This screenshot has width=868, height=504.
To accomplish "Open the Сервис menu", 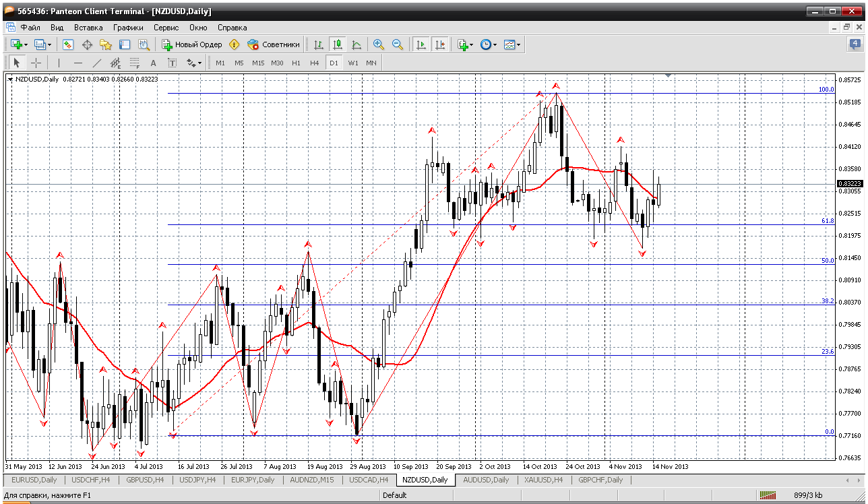I will [166, 28].
